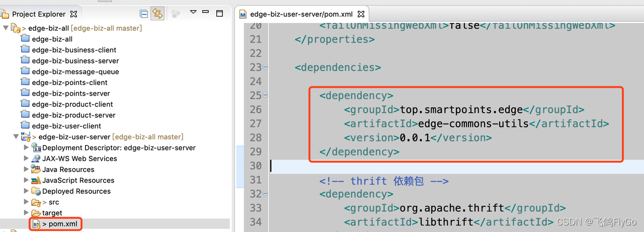This screenshot has width=644, height=232.
Task: Expand the target folder node
Action: click(x=27, y=213)
